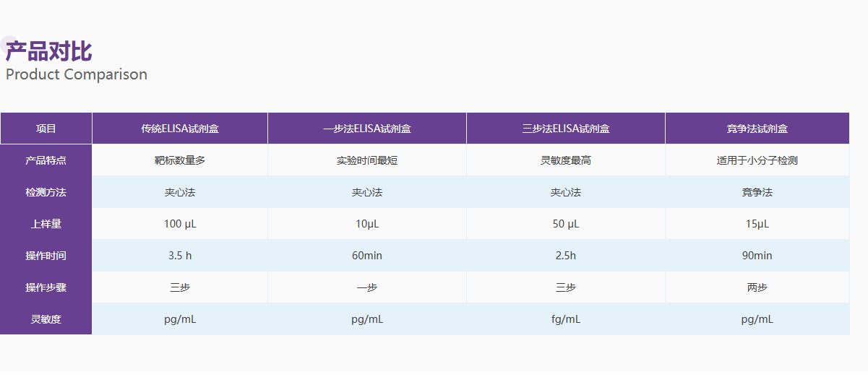Click the 灵敏度 row label
Image resolution: width=868 pixels, height=377 pixels.
[x=46, y=319]
